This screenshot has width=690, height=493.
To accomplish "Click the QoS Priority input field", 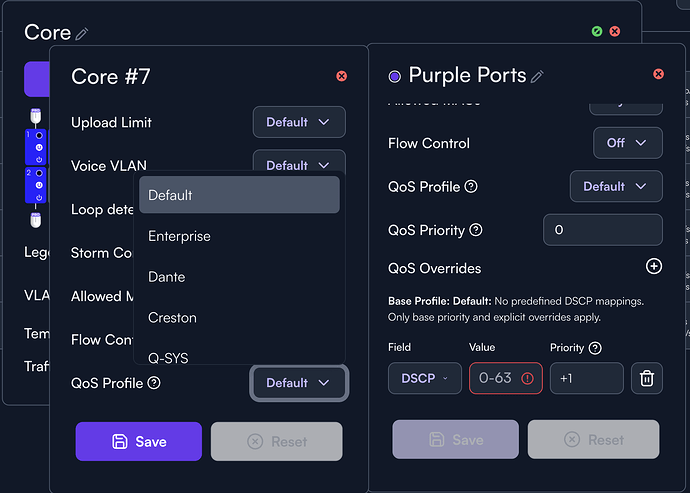I will click(x=602, y=230).
